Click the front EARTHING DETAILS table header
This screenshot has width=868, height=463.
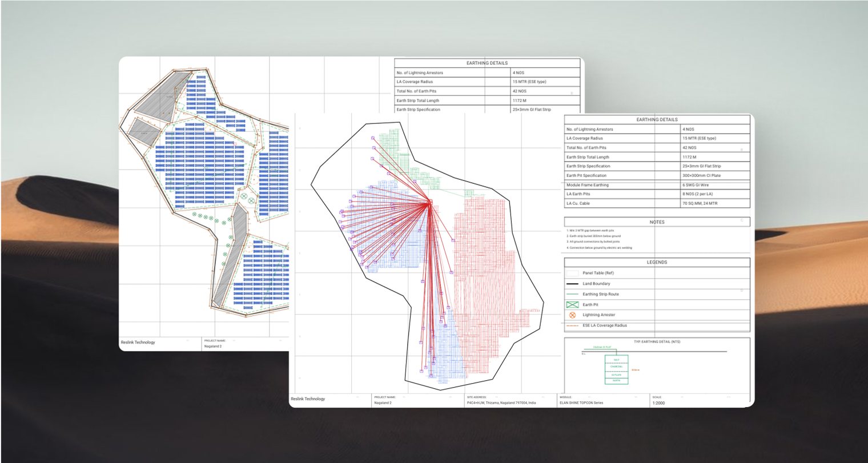tap(657, 120)
